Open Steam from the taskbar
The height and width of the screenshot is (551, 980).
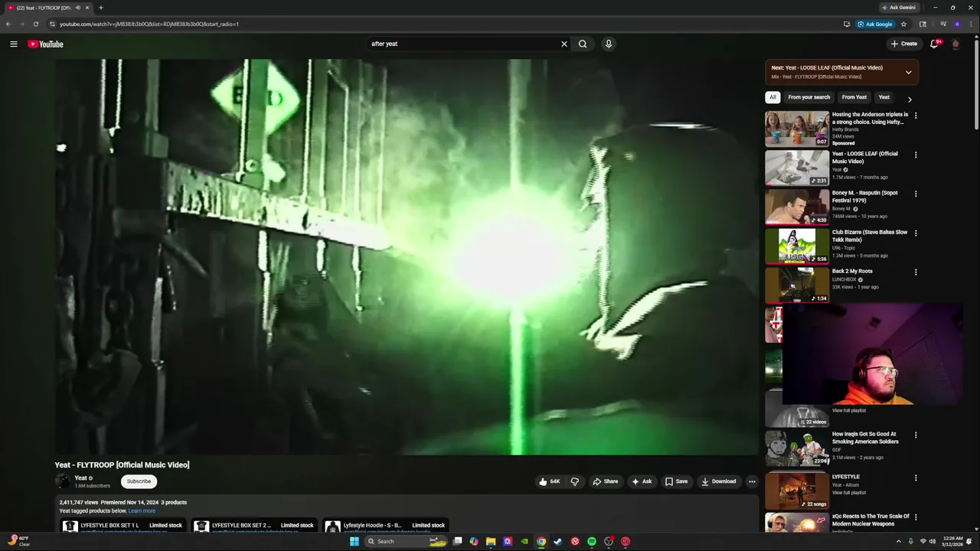coord(558,541)
